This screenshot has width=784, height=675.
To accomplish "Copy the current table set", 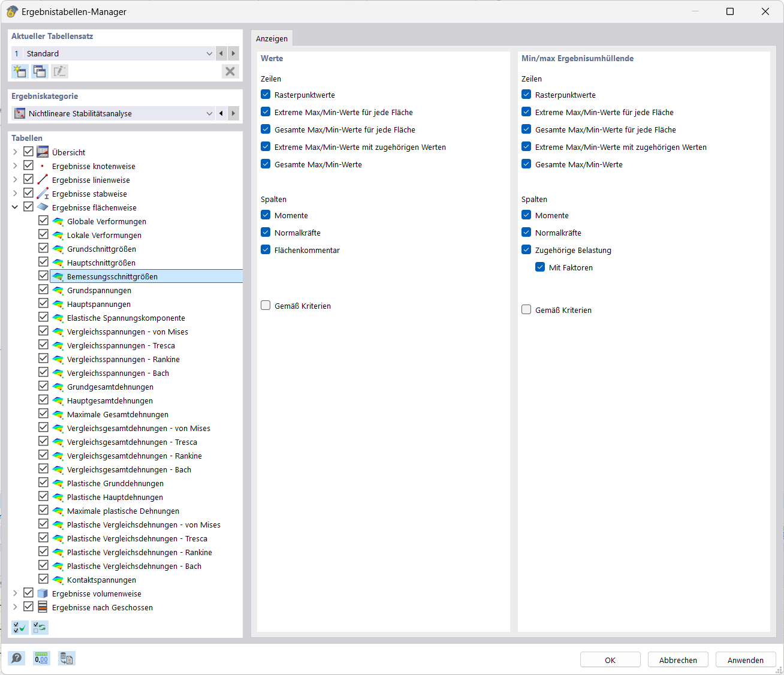I will pyautogui.click(x=40, y=71).
